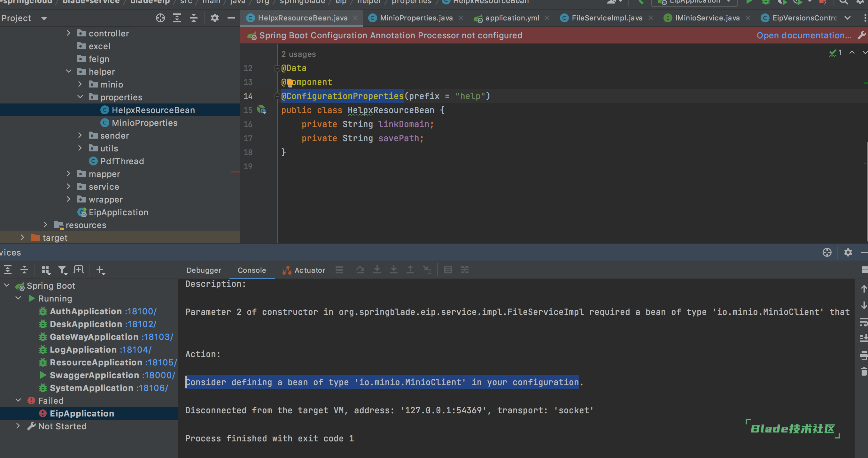Image resolution: width=868 pixels, height=458 pixels.
Task: Expand the minio folder
Action: tap(80, 84)
